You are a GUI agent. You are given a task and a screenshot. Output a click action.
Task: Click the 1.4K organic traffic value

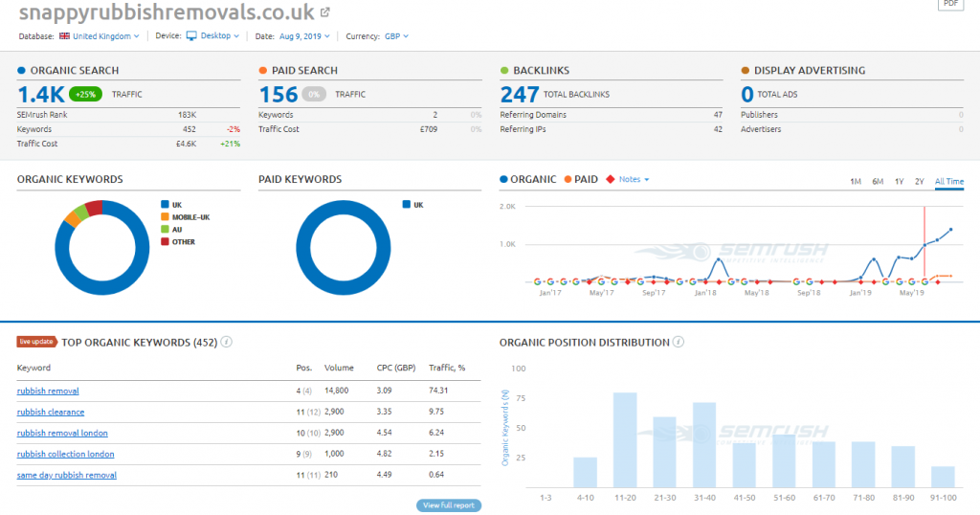tap(41, 95)
